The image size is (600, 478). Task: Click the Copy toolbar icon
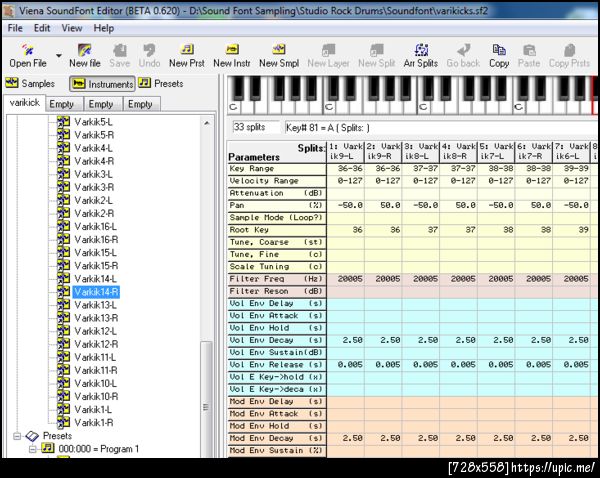[x=499, y=55]
